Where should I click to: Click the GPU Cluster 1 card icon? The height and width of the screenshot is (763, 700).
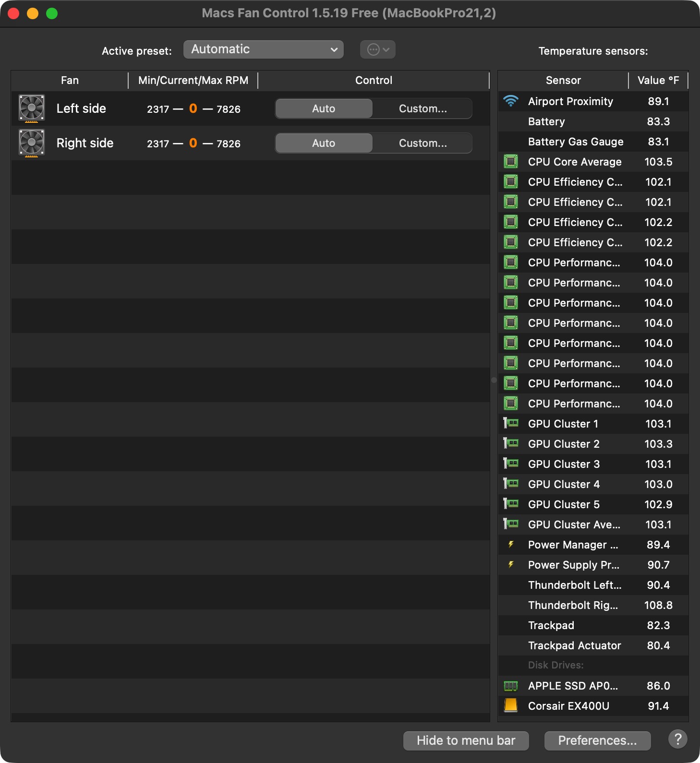[x=511, y=423]
